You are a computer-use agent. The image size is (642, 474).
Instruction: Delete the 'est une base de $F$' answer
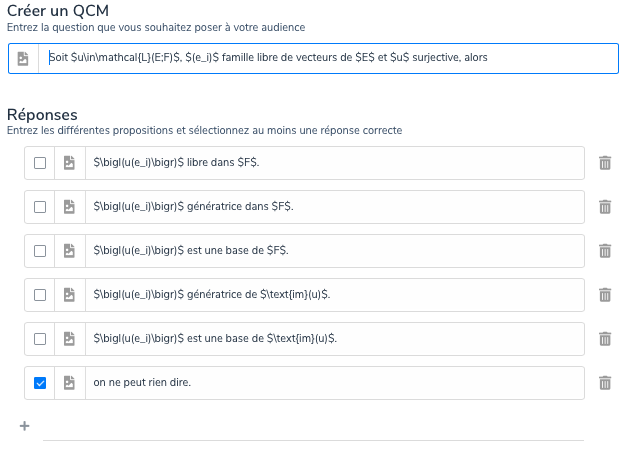(x=604, y=251)
